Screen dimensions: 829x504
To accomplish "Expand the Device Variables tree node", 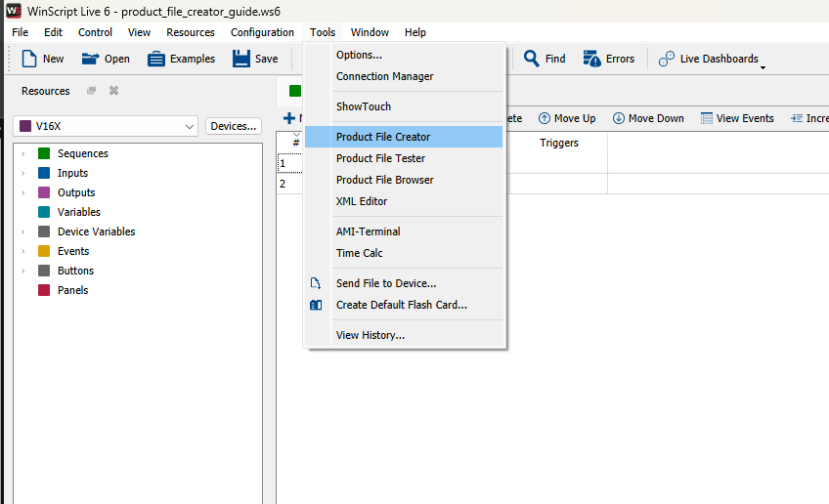I will tap(23, 231).
